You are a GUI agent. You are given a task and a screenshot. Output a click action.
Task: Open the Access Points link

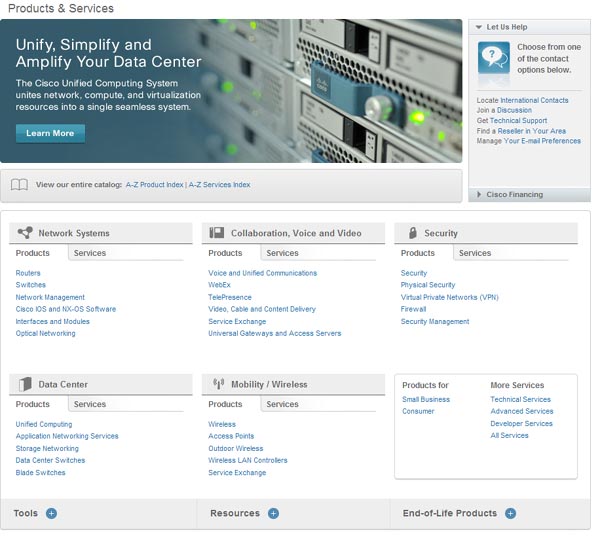231,436
